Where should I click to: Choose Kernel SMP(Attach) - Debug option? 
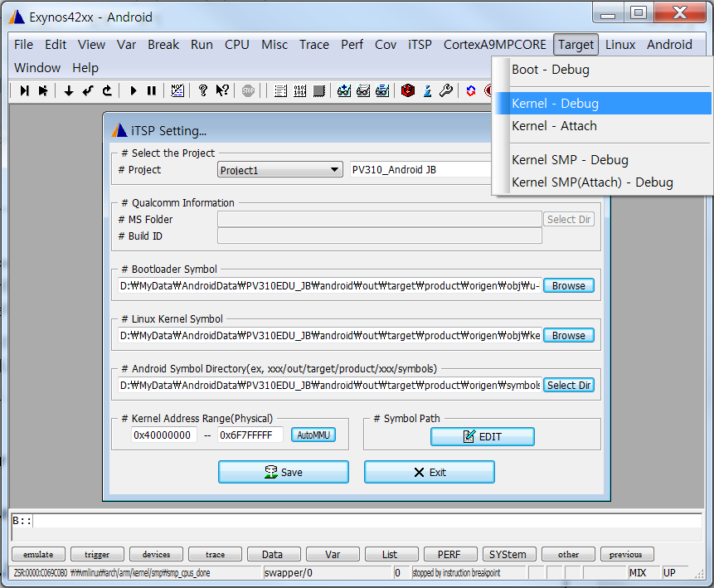point(592,182)
